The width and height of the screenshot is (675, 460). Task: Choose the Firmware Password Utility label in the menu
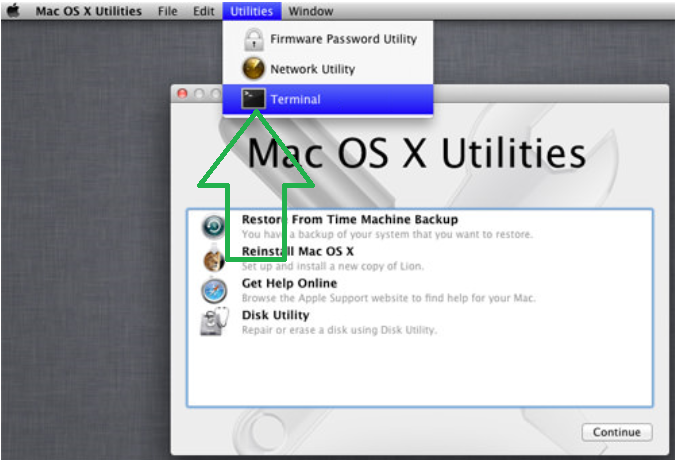(343, 40)
